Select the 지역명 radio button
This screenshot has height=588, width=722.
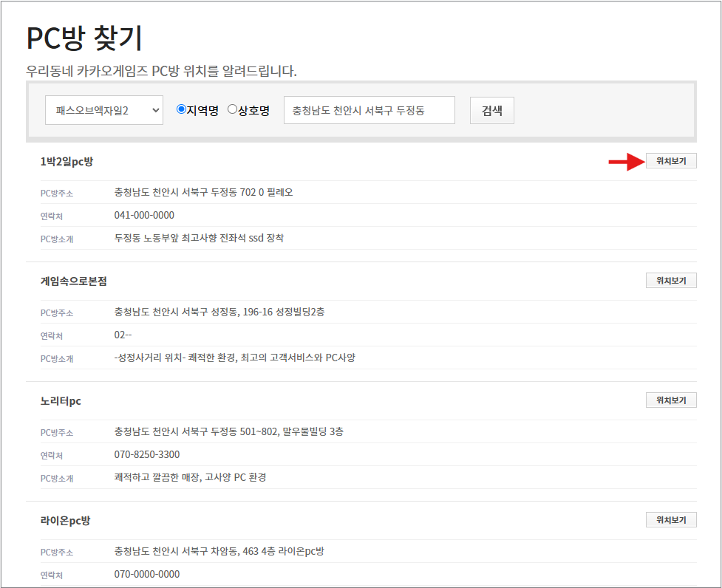[181, 109]
